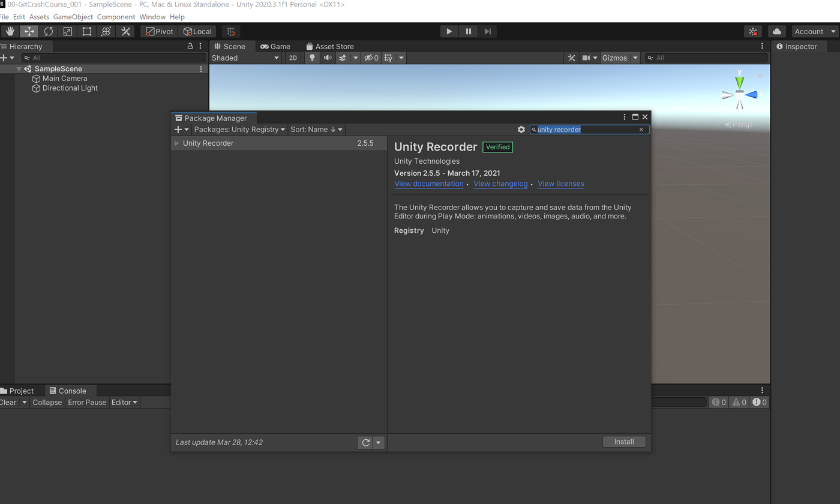Image resolution: width=840 pixels, height=504 pixels.
Task: Toggle Local/Global handle rotation
Action: pyautogui.click(x=197, y=31)
